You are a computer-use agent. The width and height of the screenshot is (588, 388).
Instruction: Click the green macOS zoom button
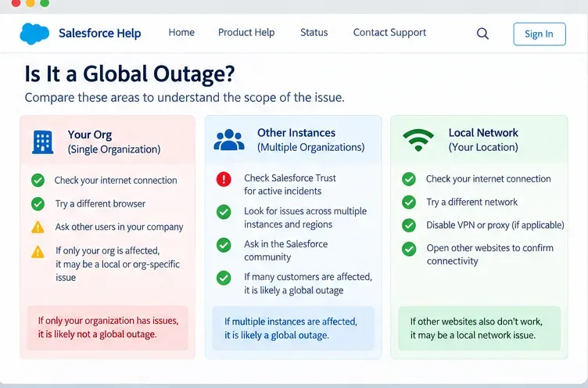(x=45, y=3)
